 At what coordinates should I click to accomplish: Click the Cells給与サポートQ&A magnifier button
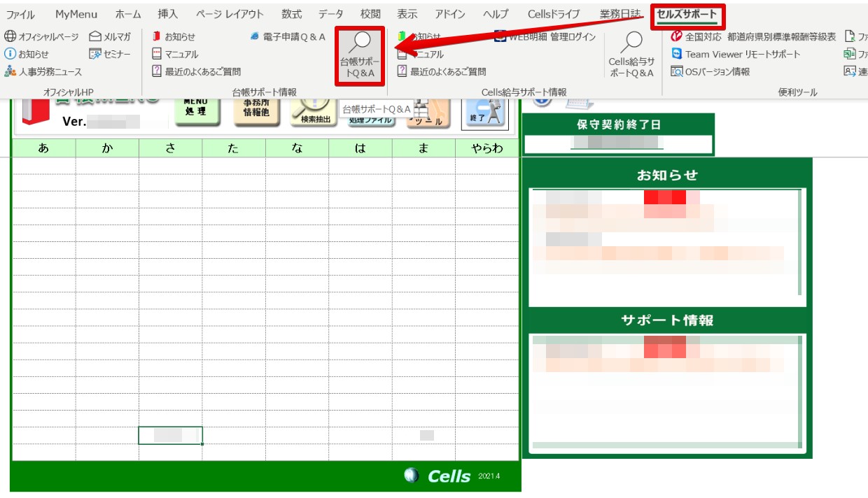pyautogui.click(x=631, y=55)
